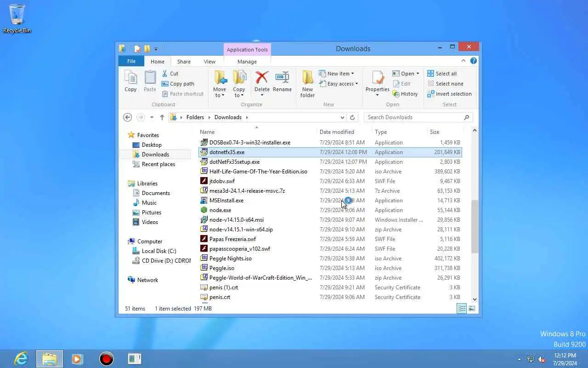Switch to the Home ribbon tab
The height and width of the screenshot is (368, 588).
point(158,62)
